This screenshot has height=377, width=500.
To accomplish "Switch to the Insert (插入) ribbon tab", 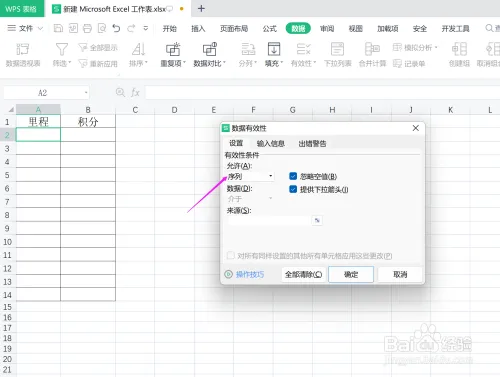I will click(198, 29).
